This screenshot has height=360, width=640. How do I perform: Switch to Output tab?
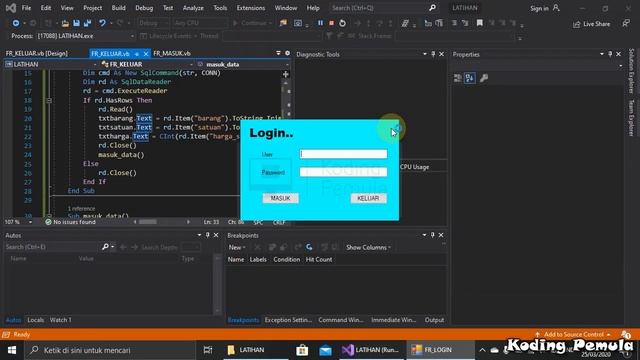pyautogui.click(x=434, y=320)
